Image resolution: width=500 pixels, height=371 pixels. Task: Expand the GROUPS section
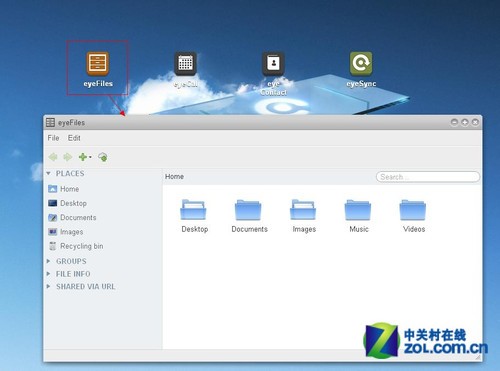tap(49, 261)
